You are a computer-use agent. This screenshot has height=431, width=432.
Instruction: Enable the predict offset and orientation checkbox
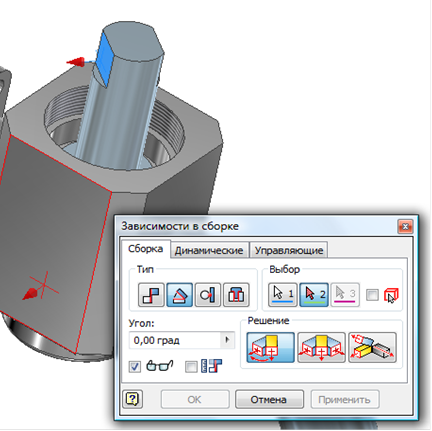click(x=191, y=367)
